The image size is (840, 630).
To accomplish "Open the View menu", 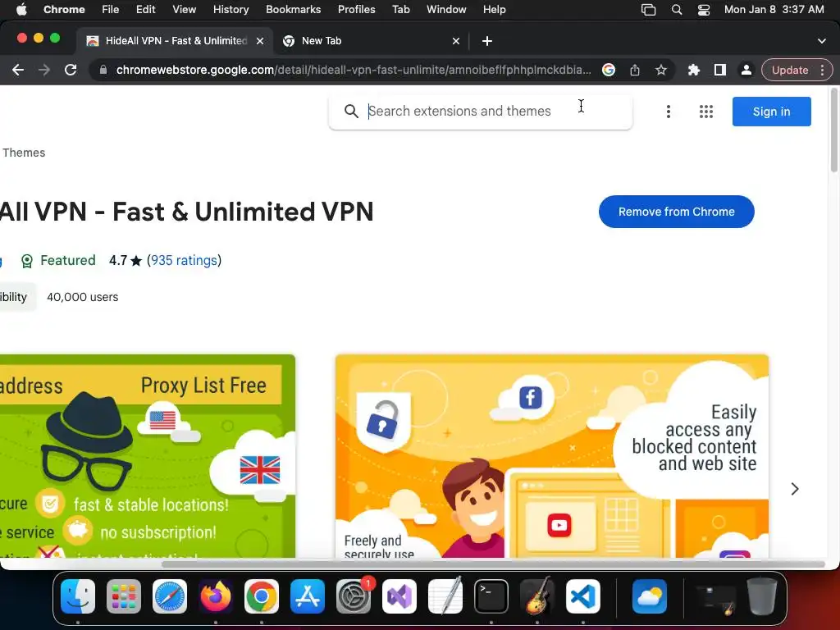I will (184, 10).
